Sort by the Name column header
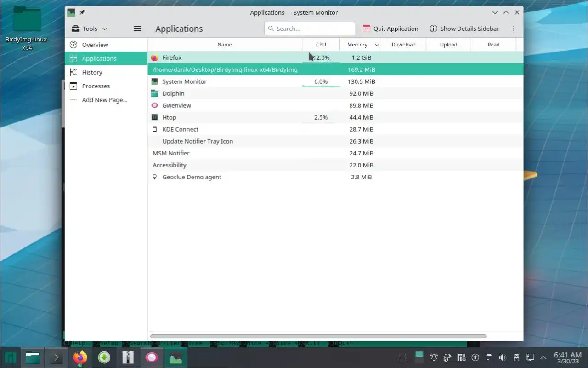The image size is (588, 368). (225, 45)
